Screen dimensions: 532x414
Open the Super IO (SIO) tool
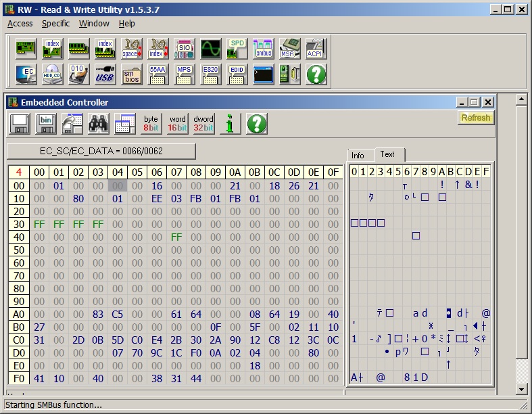point(185,48)
